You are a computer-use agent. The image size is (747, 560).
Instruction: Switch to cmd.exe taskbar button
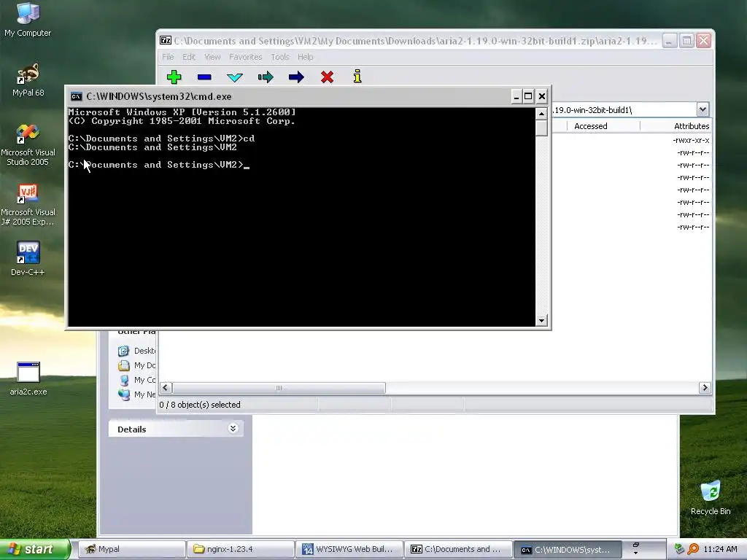pos(567,549)
